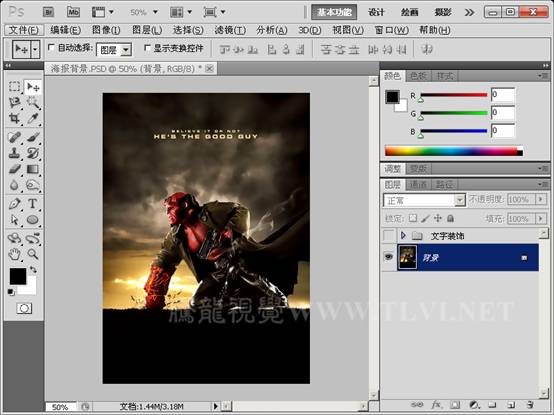Screen dimensions: 554x415
Task: Select the Pen tool
Action: tap(14, 204)
